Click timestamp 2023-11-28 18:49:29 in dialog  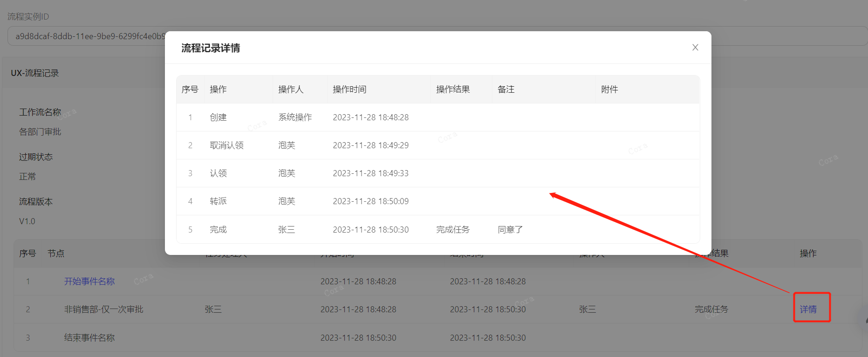(370, 145)
